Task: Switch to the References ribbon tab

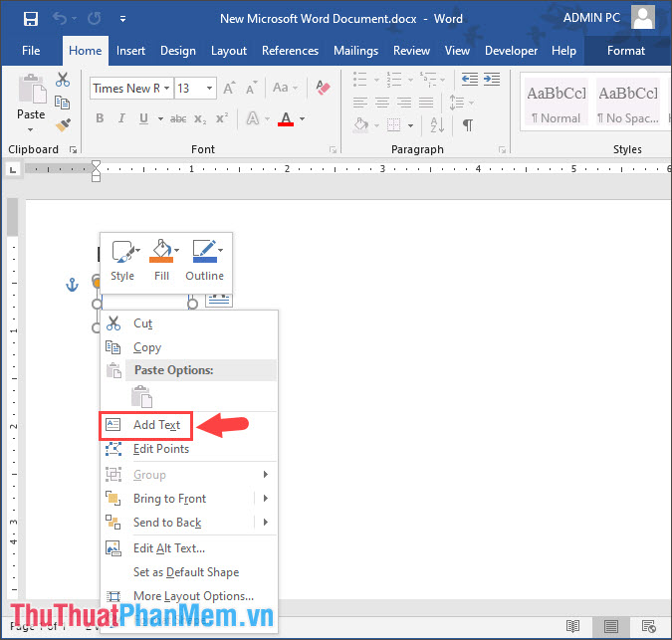Action: 290,51
